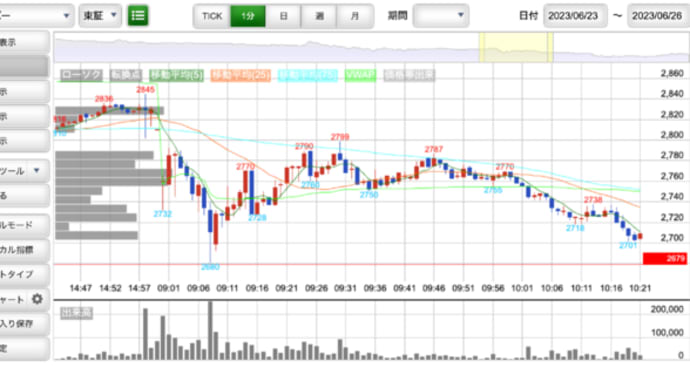The image size is (690, 388).
Task: Toggle the VWAP legend
Action: [x=360, y=75]
